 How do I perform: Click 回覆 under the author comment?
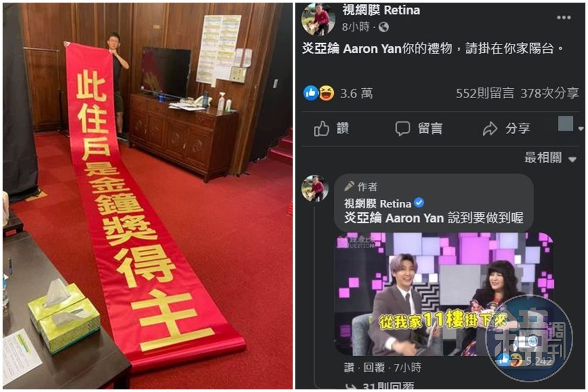[x=374, y=367]
